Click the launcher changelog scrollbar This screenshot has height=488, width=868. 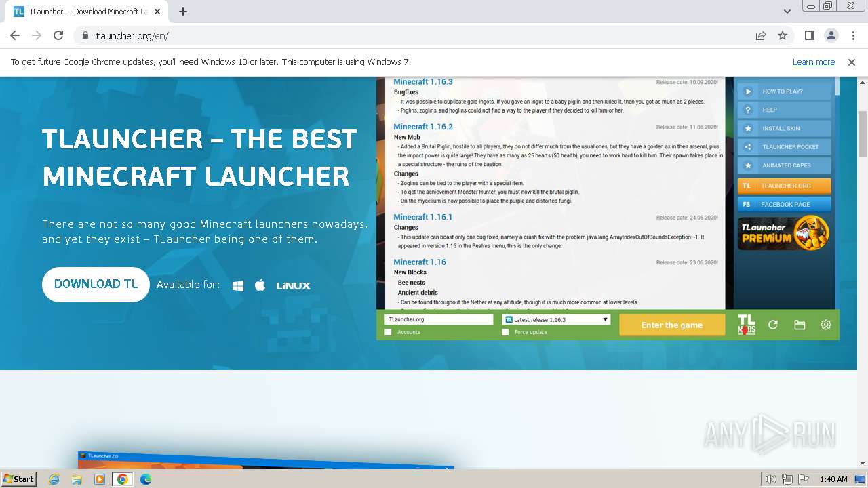tap(837, 86)
